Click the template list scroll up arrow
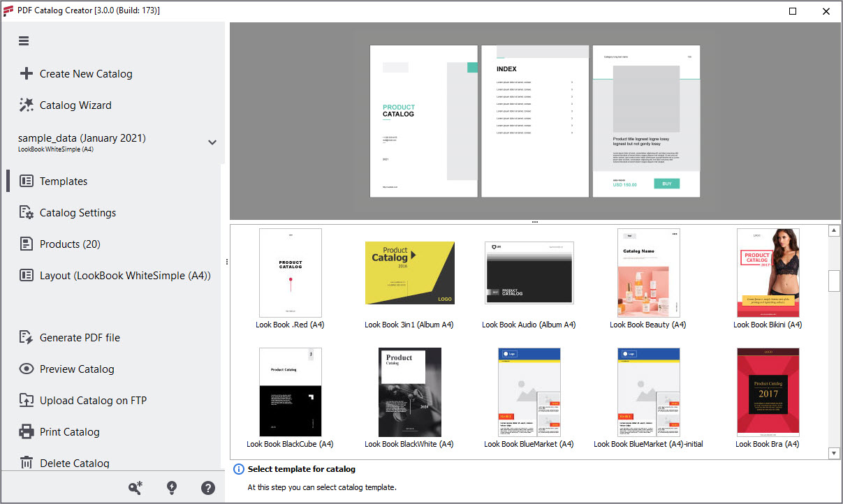This screenshot has height=504, width=843. (834, 231)
